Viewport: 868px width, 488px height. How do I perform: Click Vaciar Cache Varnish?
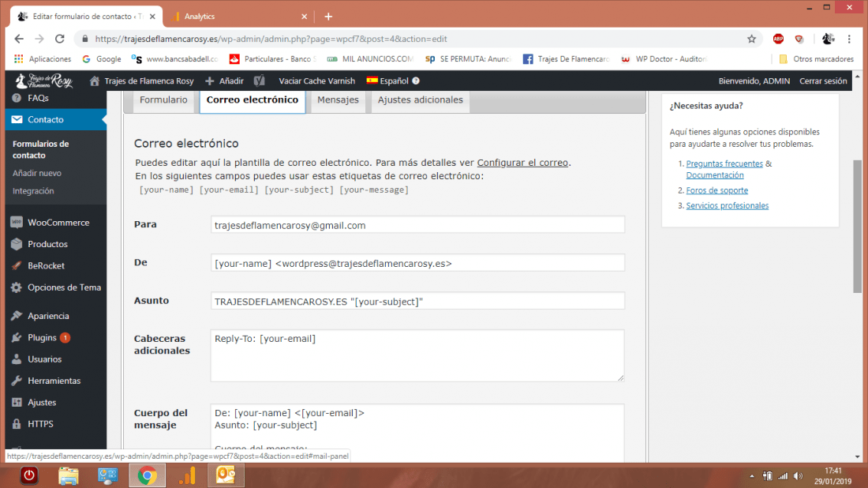tap(316, 81)
